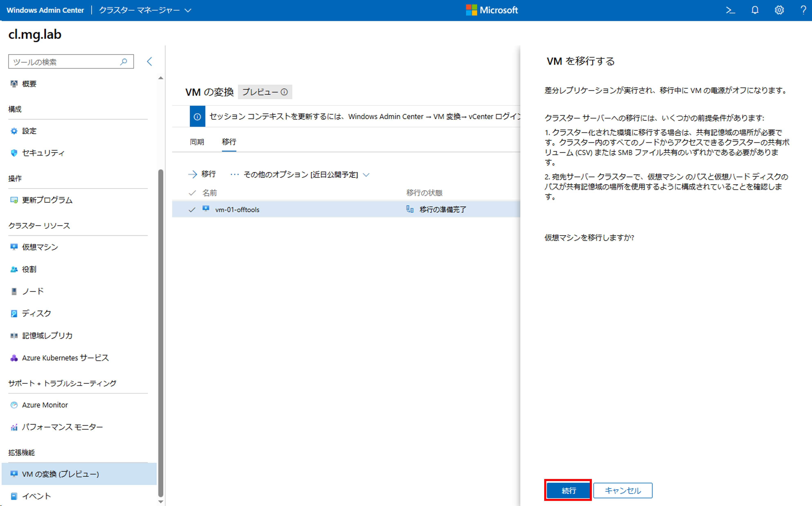
Task: Select the 移行 tab
Action: point(229,142)
